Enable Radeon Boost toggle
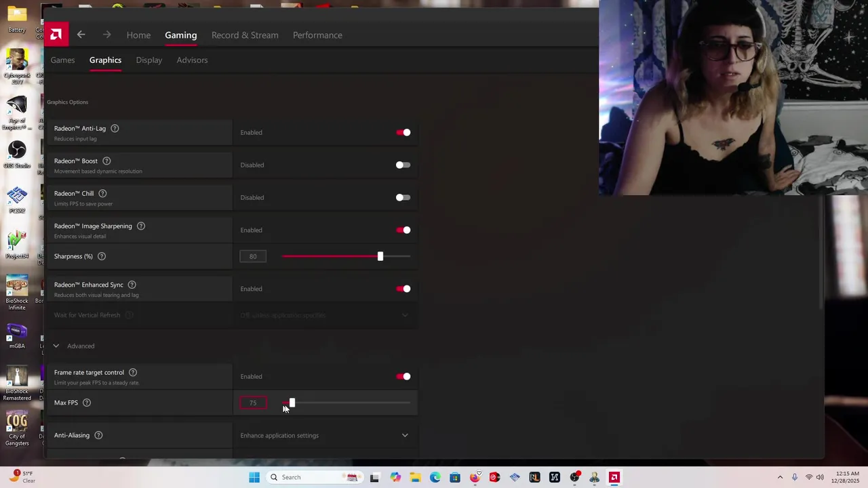 403,165
